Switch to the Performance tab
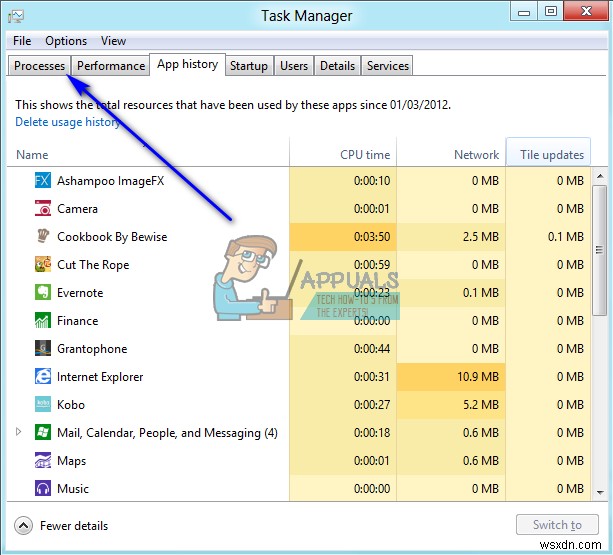Viewport: 613px width, 555px height. pyautogui.click(x=111, y=66)
